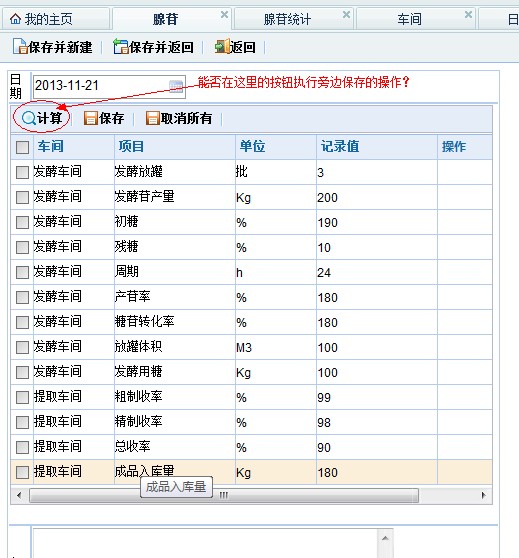Click the 保存并返回 save-and-return icon
Viewport: 519px width, 558px height.
(x=121, y=47)
